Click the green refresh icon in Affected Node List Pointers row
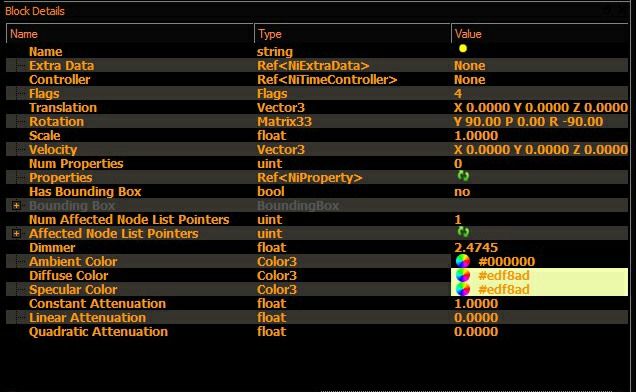Image resolution: width=636 pixels, height=392 pixels. click(463, 232)
